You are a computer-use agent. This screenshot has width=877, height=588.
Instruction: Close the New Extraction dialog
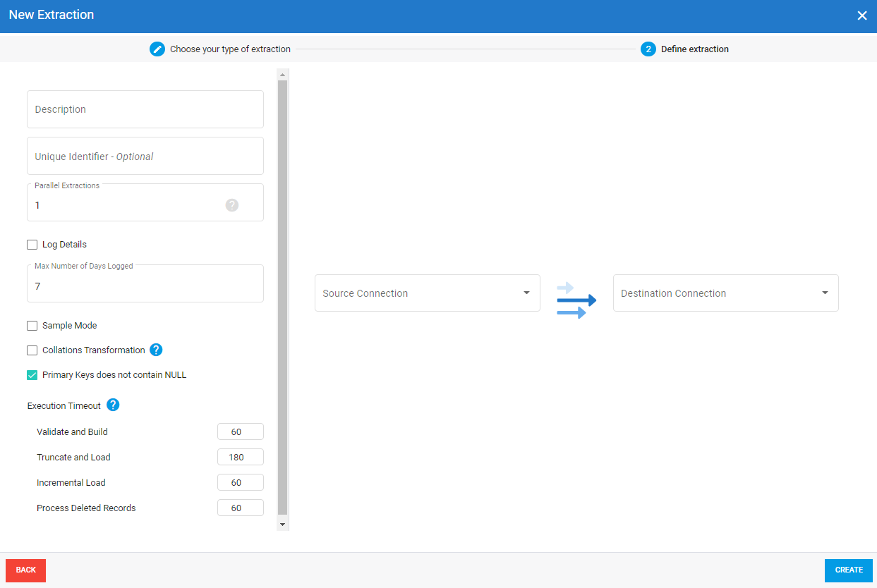[x=861, y=16]
